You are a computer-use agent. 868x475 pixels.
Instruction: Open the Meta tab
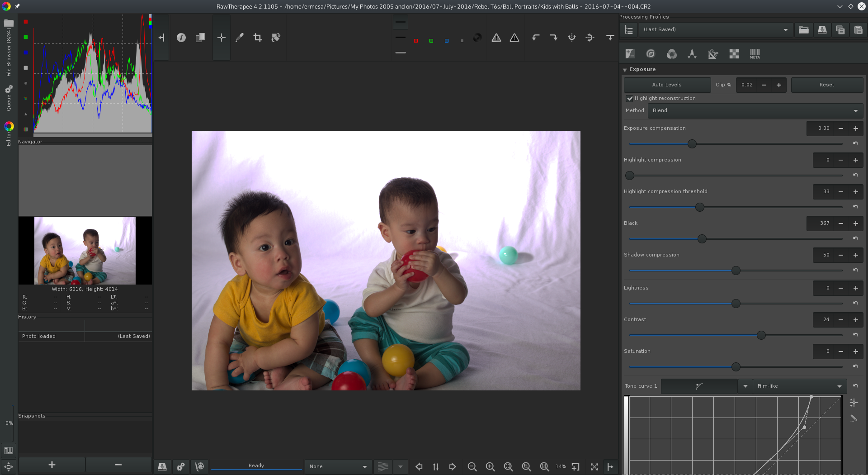(755, 54)
